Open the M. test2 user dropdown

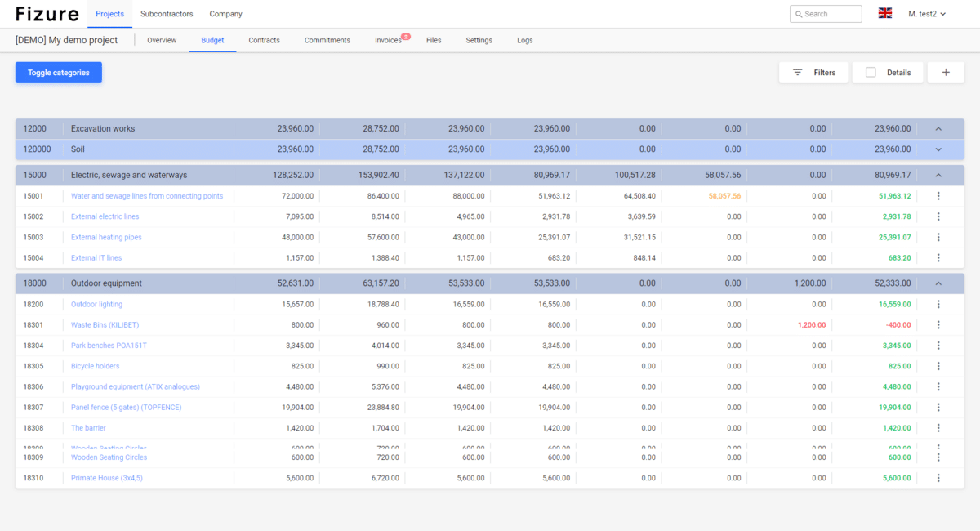tap(927, 14)
